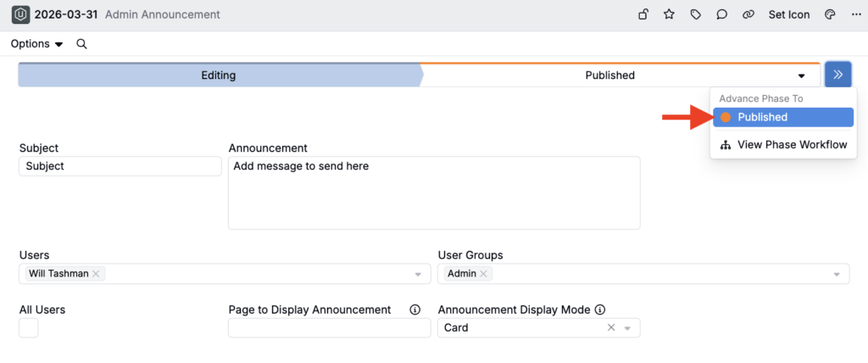Click info icon beside Announcement Display Mode
The height and width of the screenshot is (363, 868).
[x=600, y=310]
